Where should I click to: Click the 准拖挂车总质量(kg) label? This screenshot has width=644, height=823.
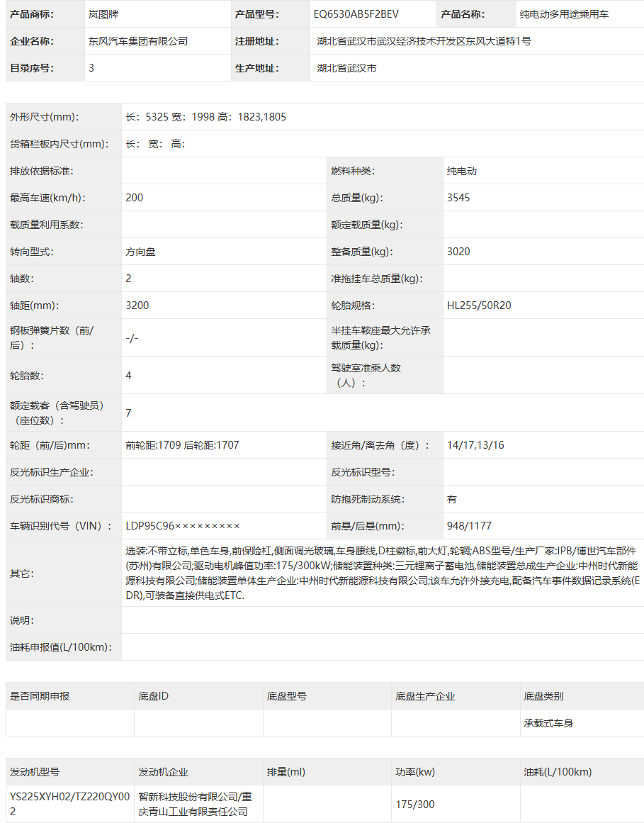point(377,279)
